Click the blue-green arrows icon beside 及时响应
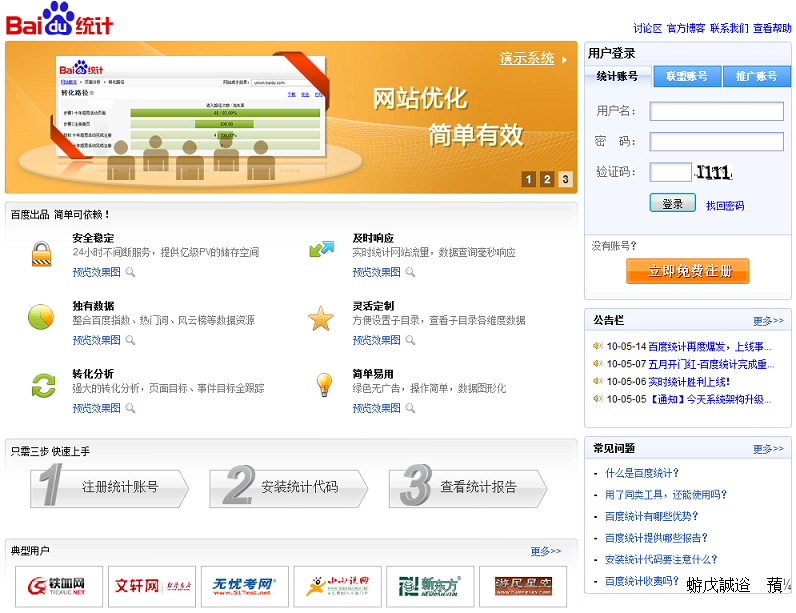The height and width of the screenshot is (613, 796). 321,249
